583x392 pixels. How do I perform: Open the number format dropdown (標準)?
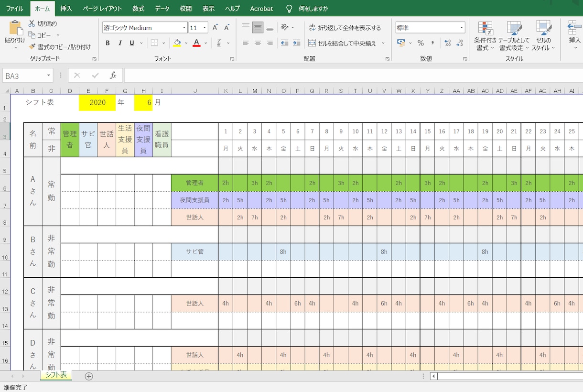coord(462,28)
